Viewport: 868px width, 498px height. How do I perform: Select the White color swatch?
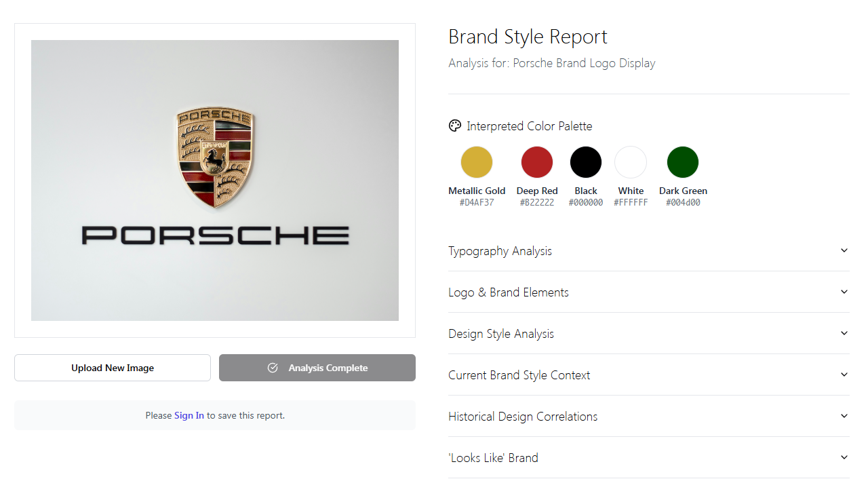[x=631, y=163]
